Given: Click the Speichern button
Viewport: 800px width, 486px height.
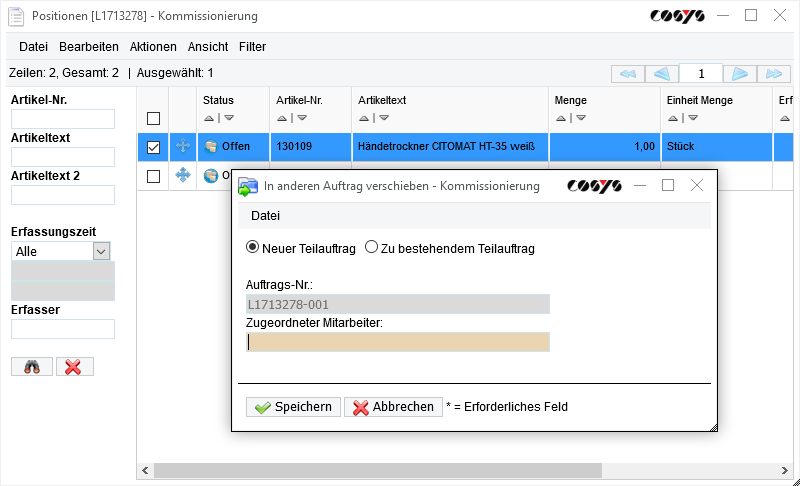Looking at the screenshot, I should click(x=293, y=407).
